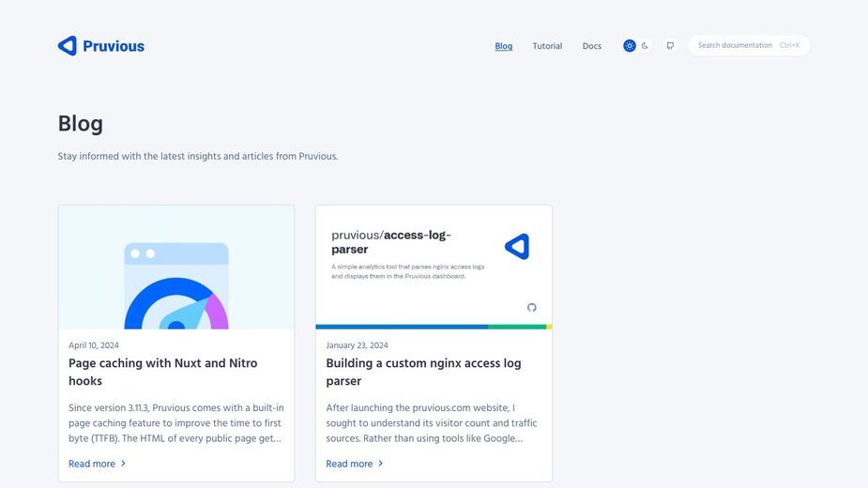868x488 pixels.
Task: Focus the Search documentation field
Action: 749,45
